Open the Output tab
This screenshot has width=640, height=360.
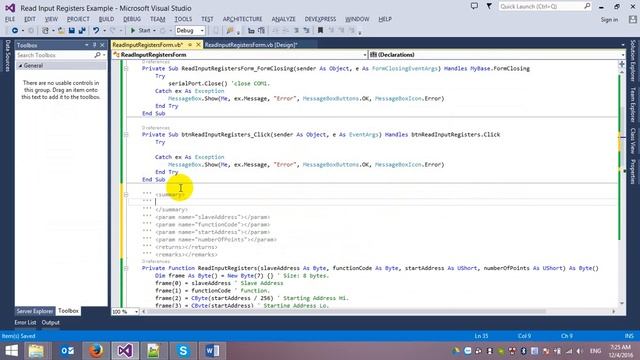pyautogui.click(x=51, y=322)
